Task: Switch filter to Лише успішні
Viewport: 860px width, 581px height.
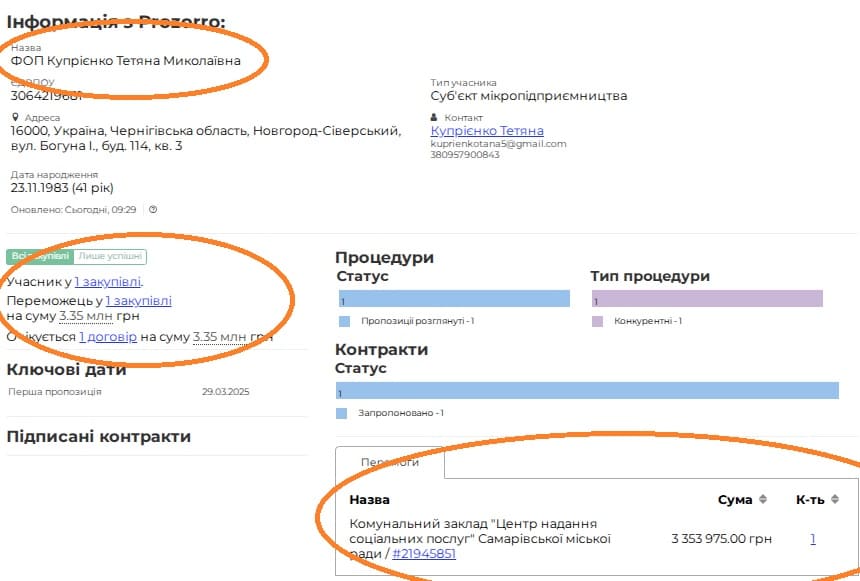Action: pyautogui.click(x=110, y=257)
